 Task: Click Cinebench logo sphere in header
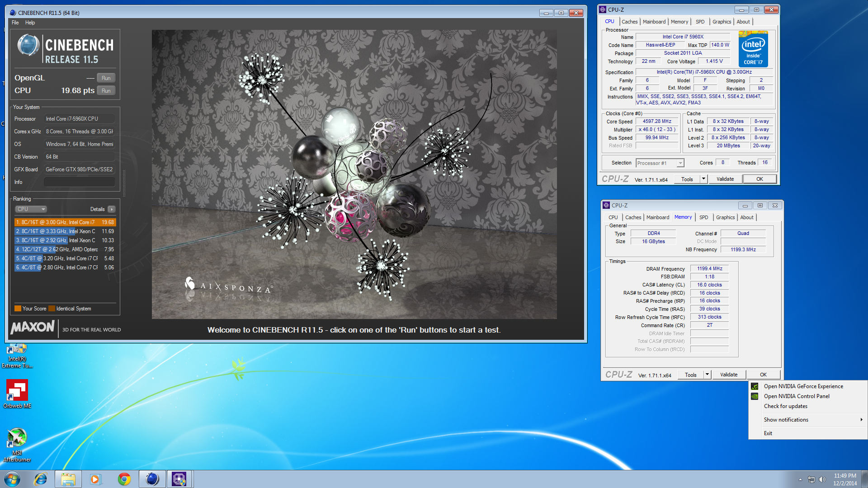pos(28,46)
